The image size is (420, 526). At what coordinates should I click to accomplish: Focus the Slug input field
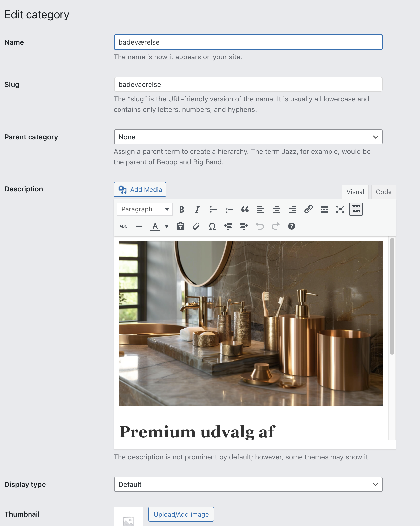(x=248, y=84)
